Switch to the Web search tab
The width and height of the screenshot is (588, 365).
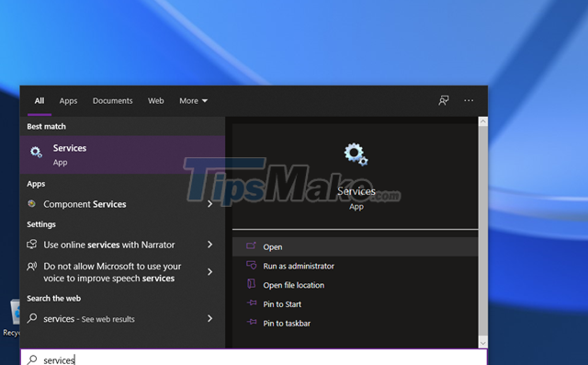point(155,101)
